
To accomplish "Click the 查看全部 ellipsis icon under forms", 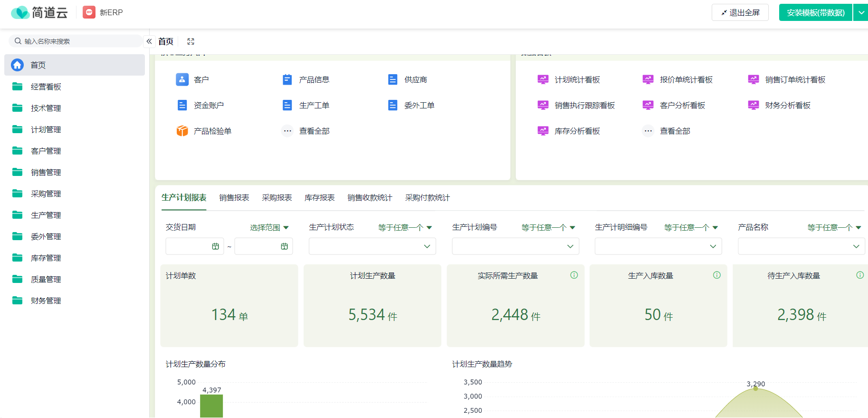I will (x=287, y=131).
